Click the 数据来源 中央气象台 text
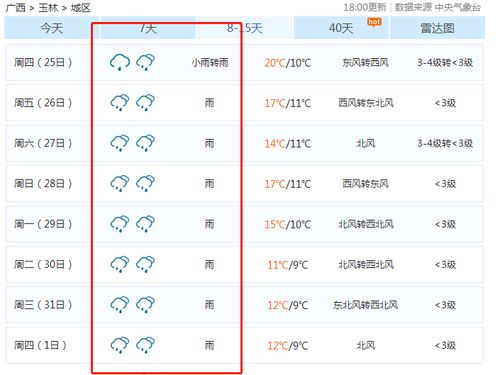Screen dimensions: 500x375 (x=438, y=7)
